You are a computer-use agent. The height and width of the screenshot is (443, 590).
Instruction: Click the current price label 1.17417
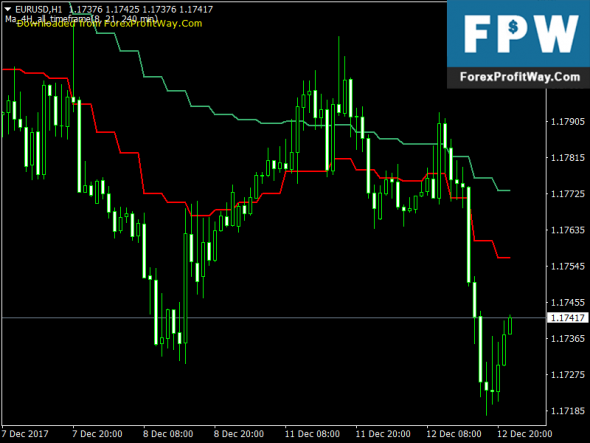pos(567,318)
